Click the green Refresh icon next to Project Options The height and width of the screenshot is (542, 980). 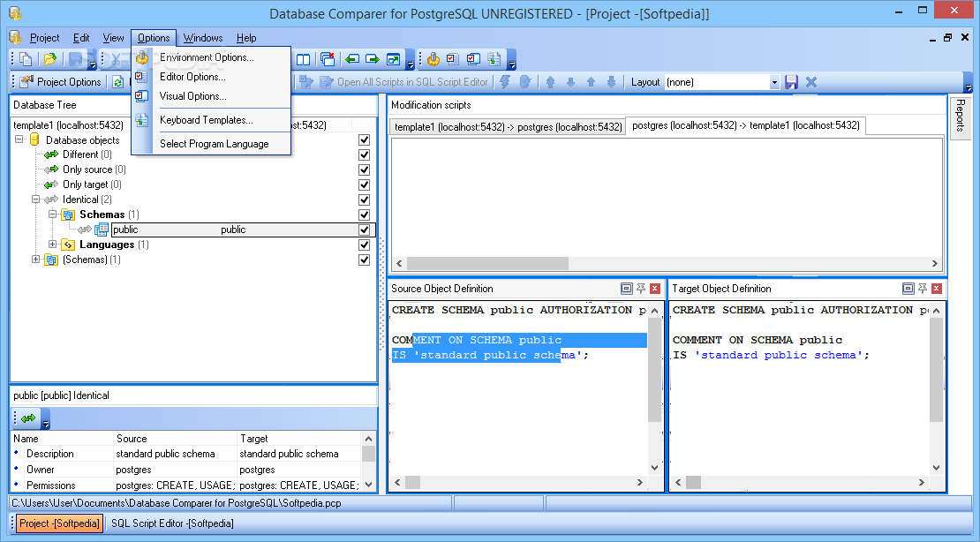117,82
